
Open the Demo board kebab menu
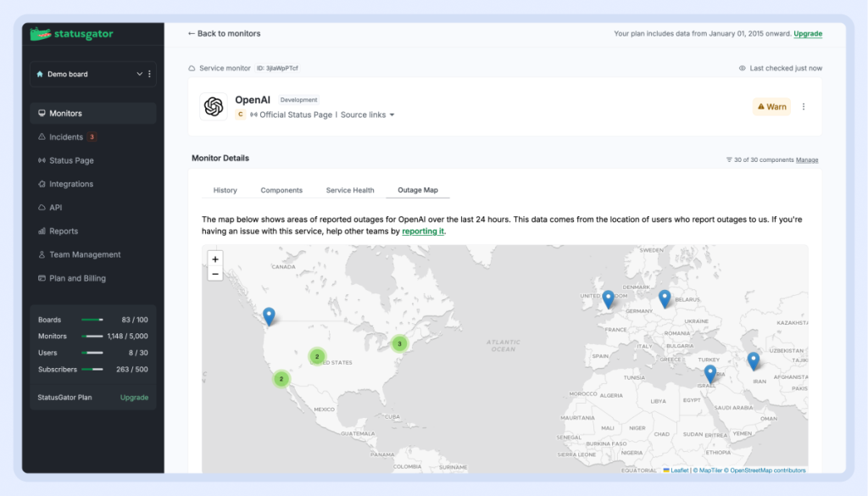pos(150,74)
